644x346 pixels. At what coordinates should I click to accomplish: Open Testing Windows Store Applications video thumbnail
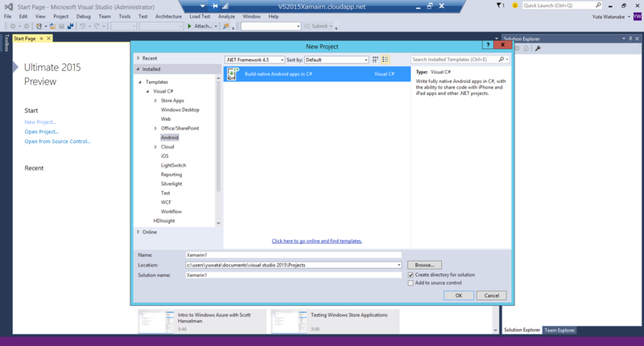pos(289,321)
